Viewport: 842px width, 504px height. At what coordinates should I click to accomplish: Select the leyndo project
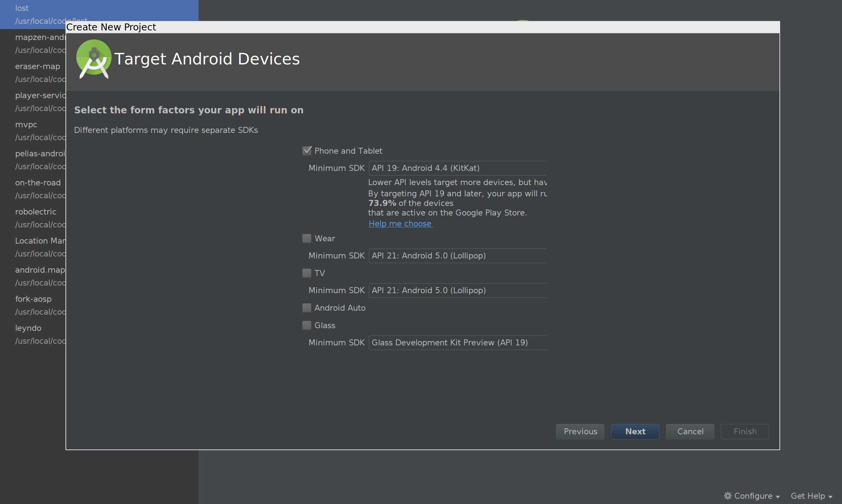[x=28, y=328]
